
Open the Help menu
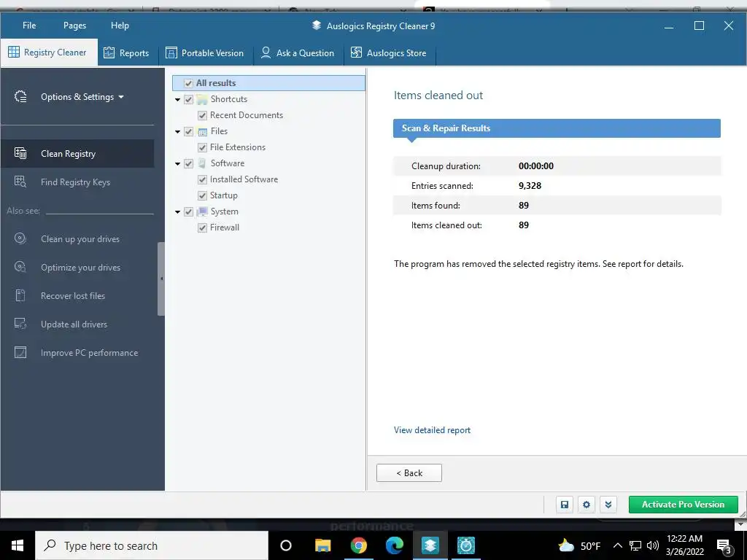point(120,26)
